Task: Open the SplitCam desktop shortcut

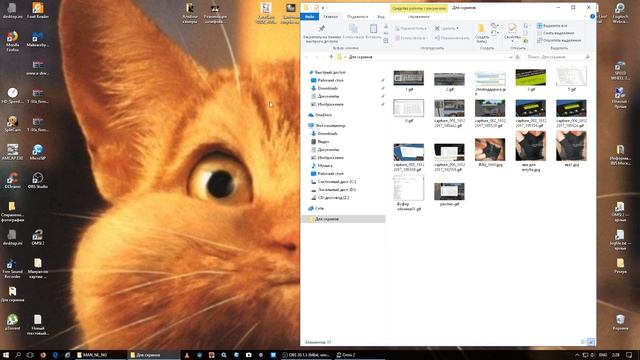Action: pos(13,124)
